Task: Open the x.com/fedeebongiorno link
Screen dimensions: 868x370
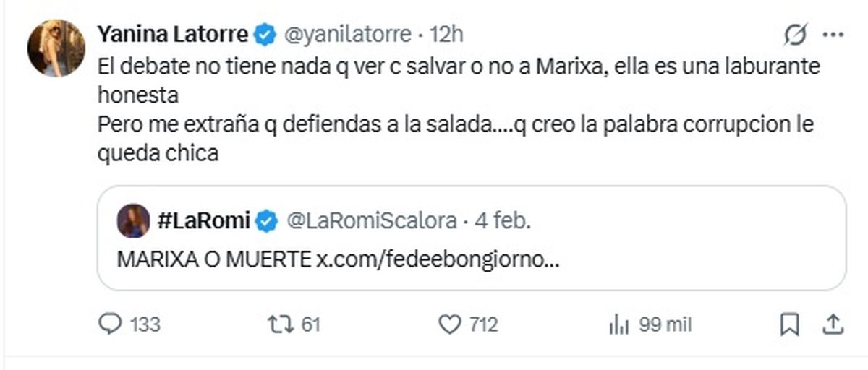Action: tap(438, 259)
